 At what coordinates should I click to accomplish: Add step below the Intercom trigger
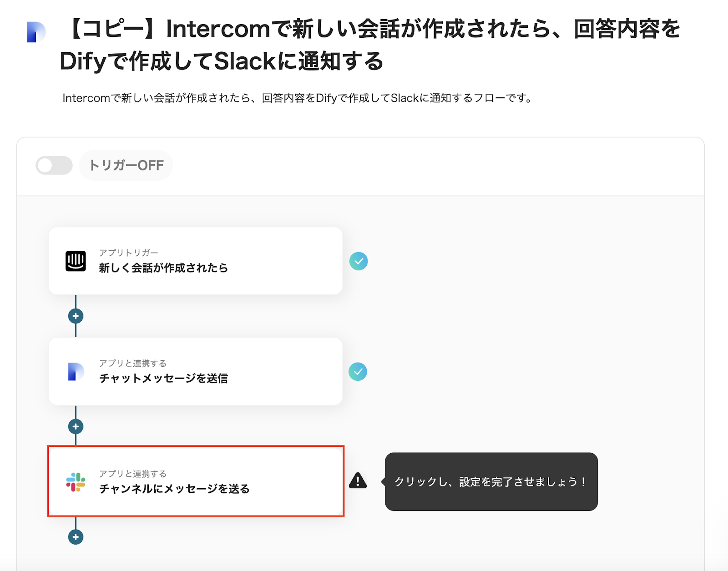point(76,316)
